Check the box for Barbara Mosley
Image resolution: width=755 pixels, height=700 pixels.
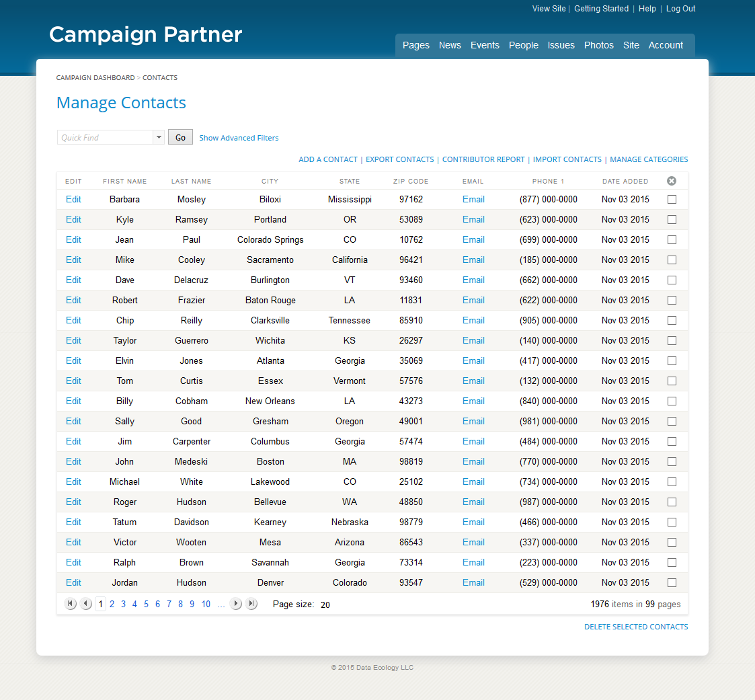[x=672, y=199]
